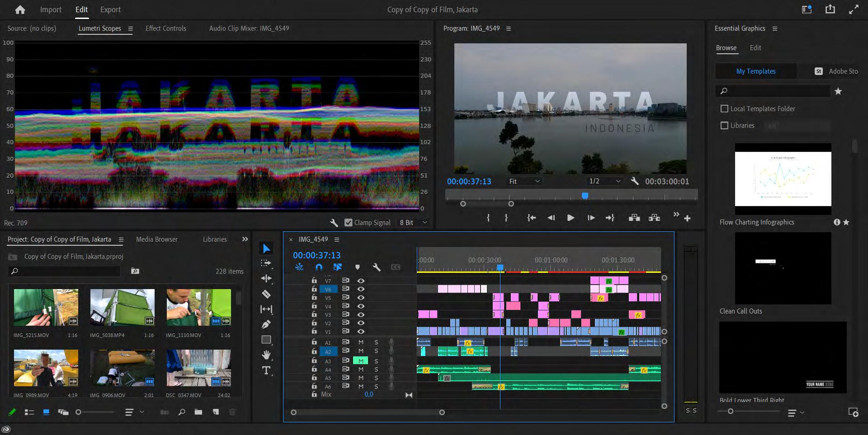Open the Fit zoom level dropdown
Image resolution: width=868 pixels, height=435 pixels.
coord(524,181)
